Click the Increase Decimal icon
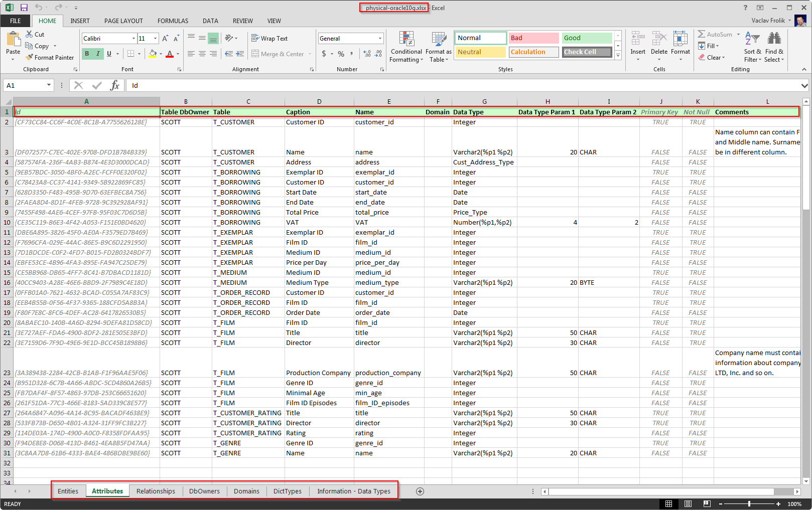Viewport: 812px width, 510px height. coord(367,54)
